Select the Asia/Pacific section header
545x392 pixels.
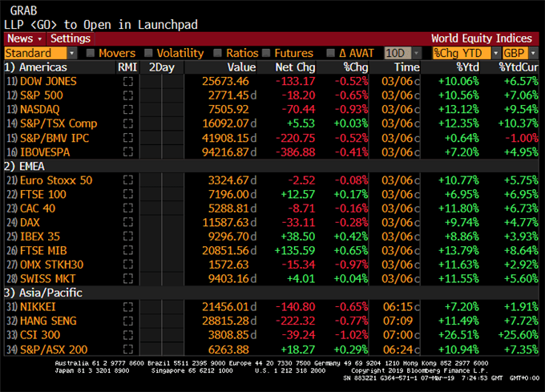(x=43, y=293)
